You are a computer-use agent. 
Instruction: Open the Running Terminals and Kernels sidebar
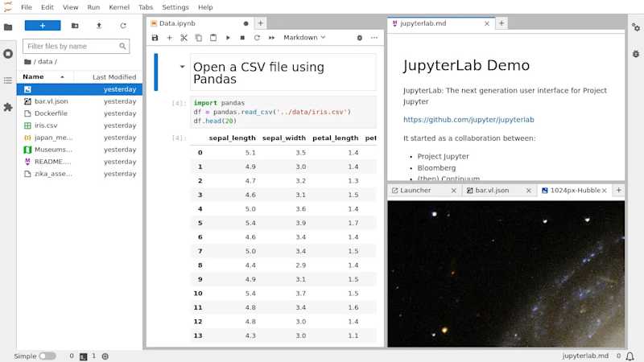(x=8, y=54)
